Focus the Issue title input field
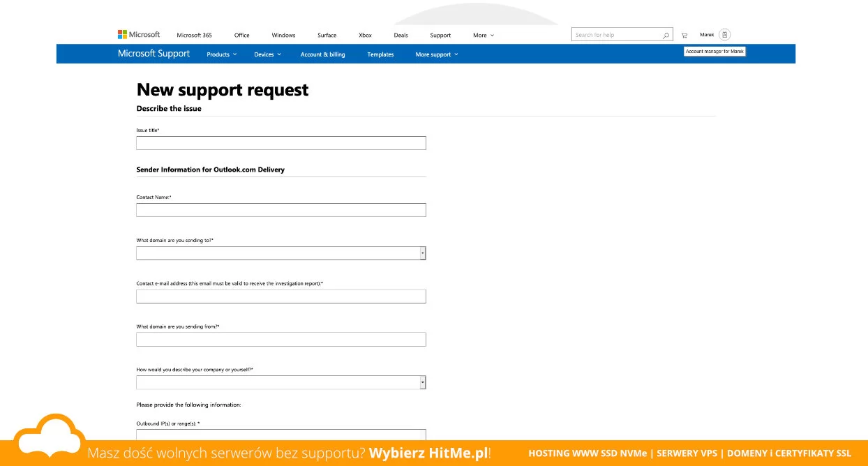Viewport: 868px width, 466px height. [281, 143]
